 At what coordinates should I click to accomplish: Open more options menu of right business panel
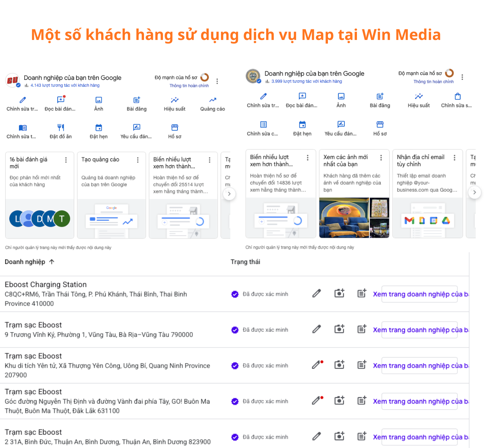pyautogui.click(x=462, y=77)
